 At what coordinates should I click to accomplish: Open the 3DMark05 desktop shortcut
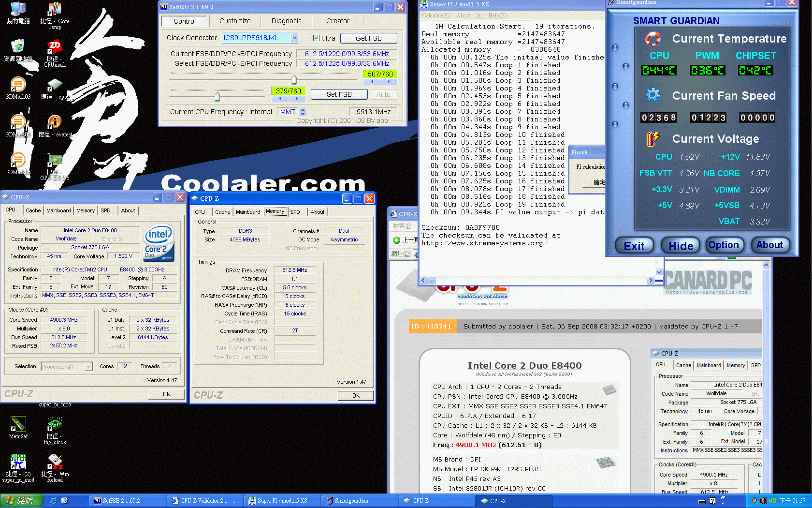pyautogui.click(x=18, y=126)
